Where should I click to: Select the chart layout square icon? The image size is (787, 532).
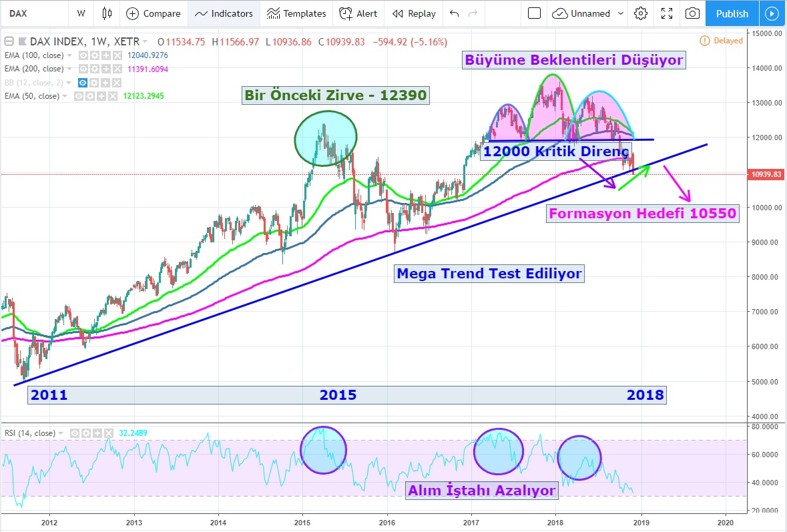[533, 13]
